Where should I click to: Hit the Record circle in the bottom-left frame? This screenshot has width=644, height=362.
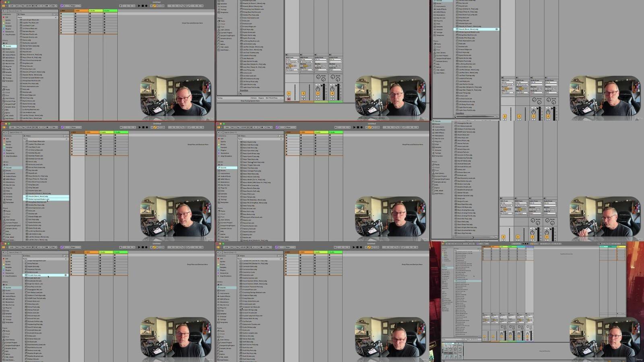click(146, 247)
